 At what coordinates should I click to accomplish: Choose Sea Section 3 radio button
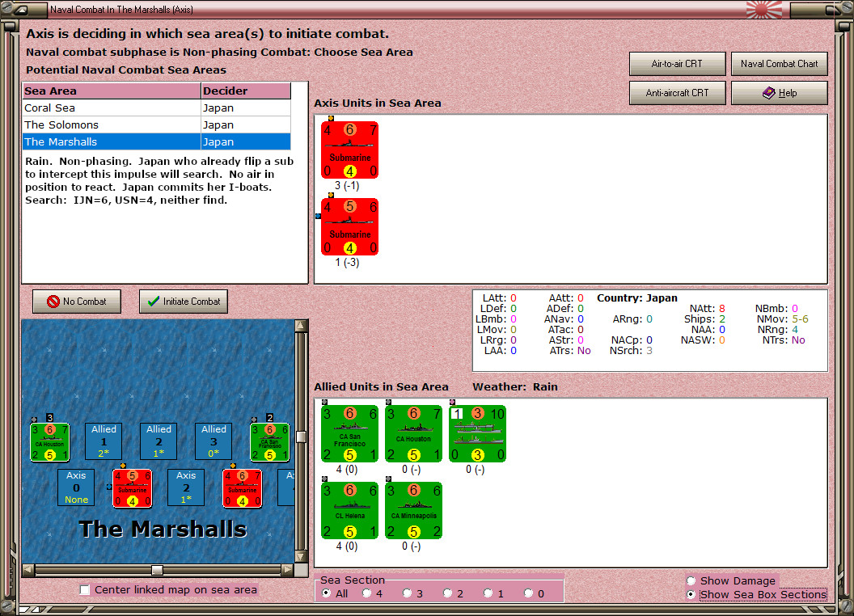(x=407, y=593)
